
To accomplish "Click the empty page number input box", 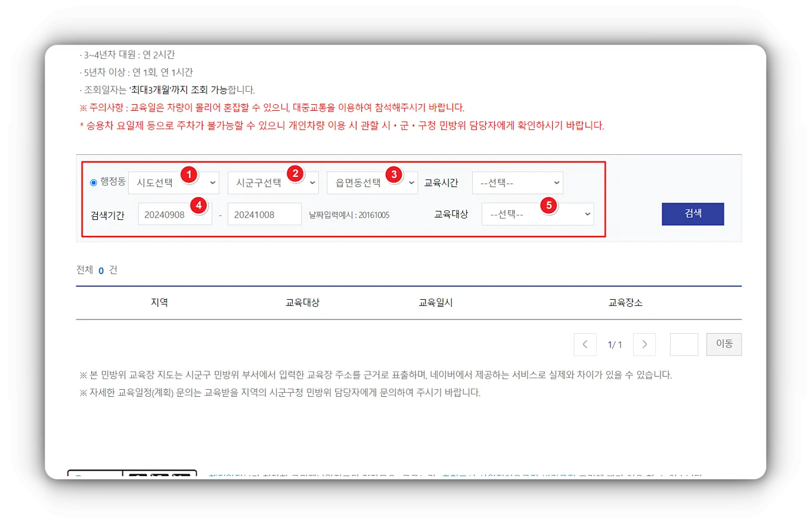I will click(684, 344).
